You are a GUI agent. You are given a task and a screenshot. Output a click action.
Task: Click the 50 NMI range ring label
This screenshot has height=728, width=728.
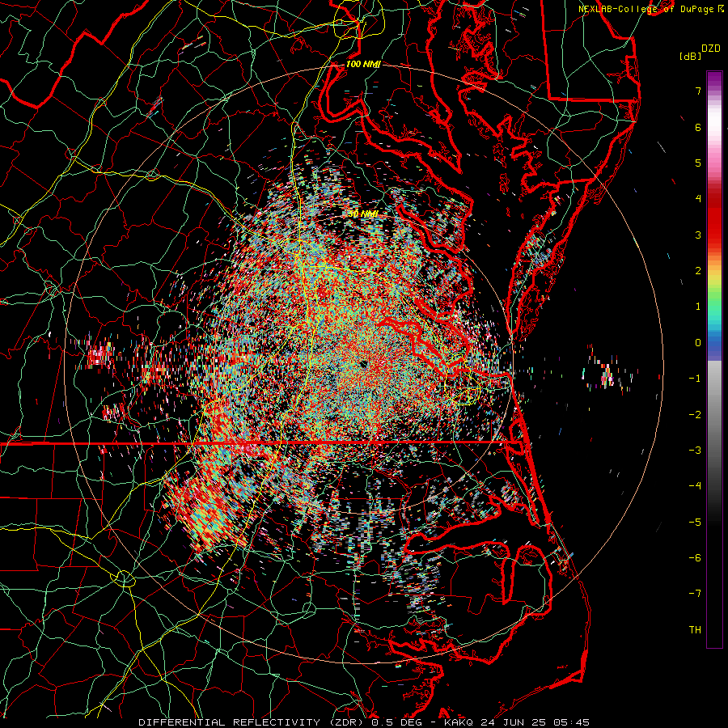[362, 214]
